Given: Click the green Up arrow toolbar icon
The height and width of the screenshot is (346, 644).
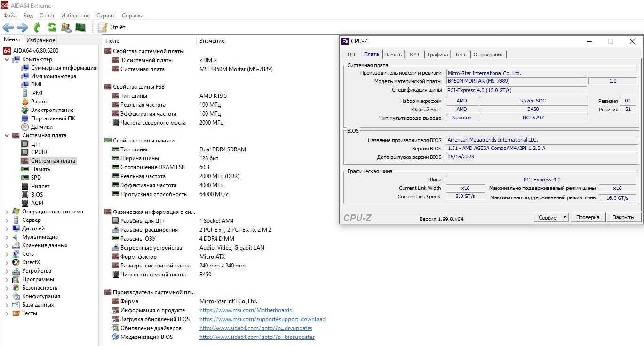Looking at the screenshot, I should 37,27.
